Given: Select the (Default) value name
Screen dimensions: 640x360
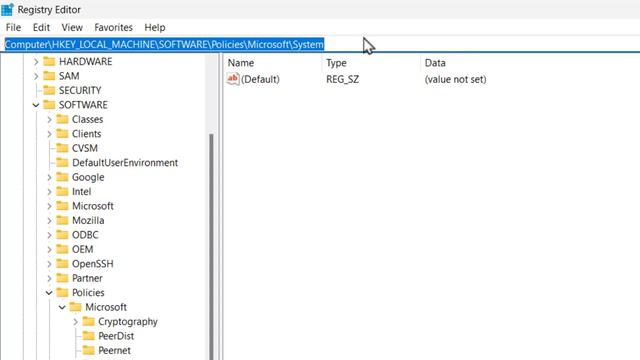Looking at the screenshot, I should [260, 79].
